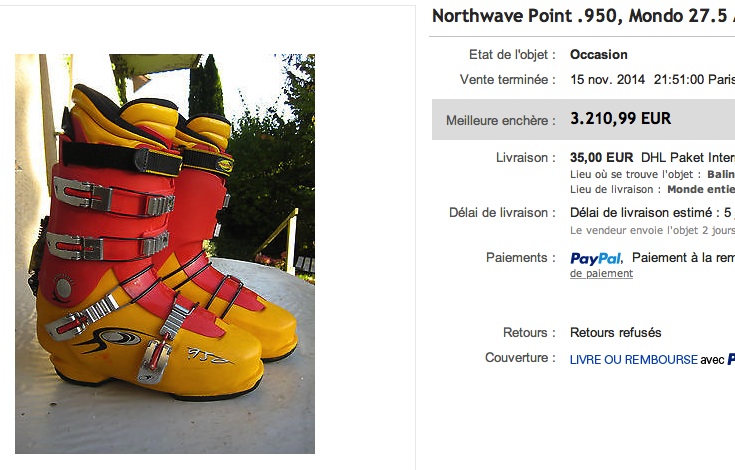Image resolution: width=735 pixels, height=470 pixels.
Task: Click the 'Le vendeur envoie l'objet' note
Action: pyautogui.click(x=652, y=231)
